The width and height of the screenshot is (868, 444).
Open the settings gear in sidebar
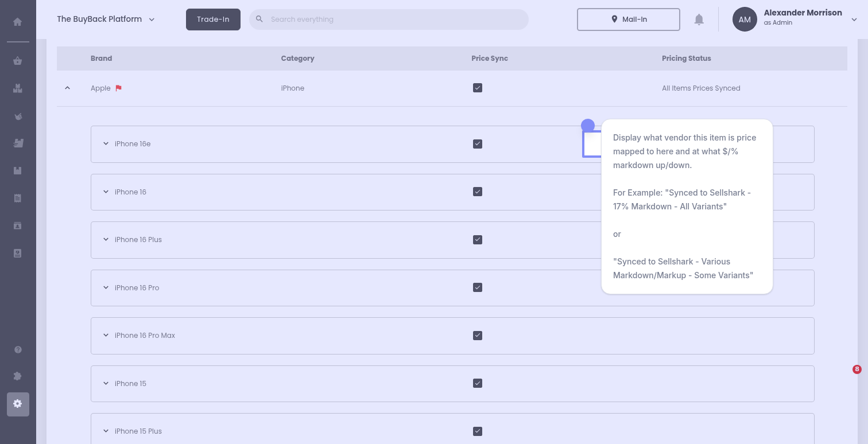18,404
